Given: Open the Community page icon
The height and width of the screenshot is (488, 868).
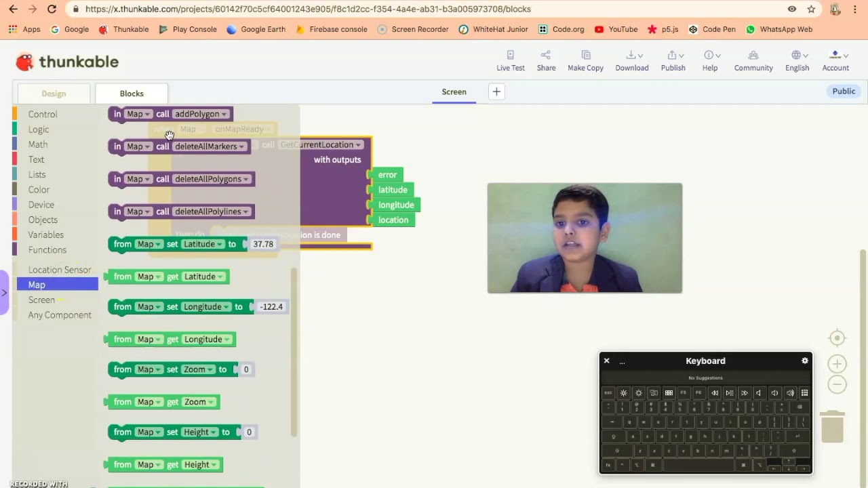Looking at the screenshot, I should (x=753, y=55).
